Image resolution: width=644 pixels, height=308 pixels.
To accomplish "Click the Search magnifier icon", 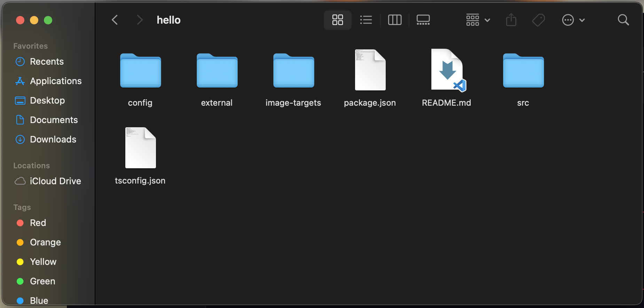I will pos(623,20).
